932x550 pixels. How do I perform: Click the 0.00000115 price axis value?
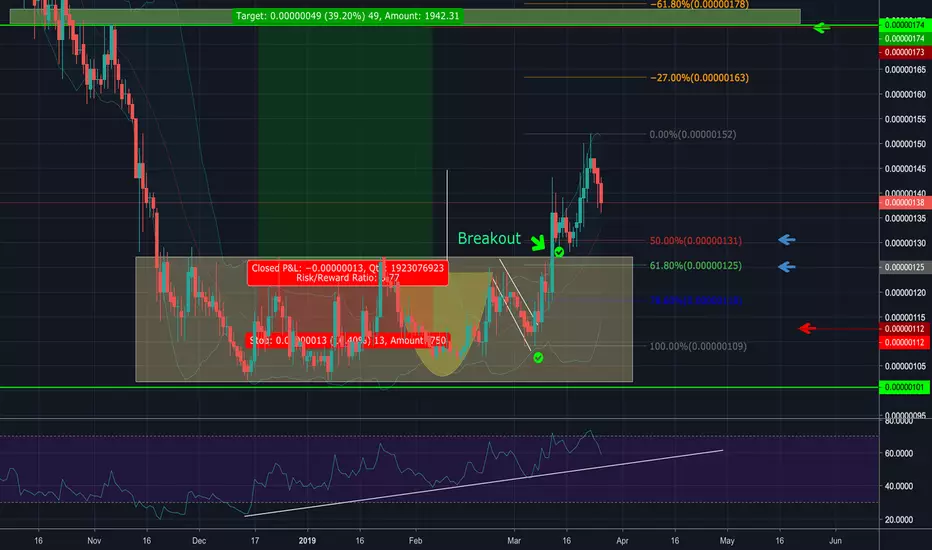[x=905, y=317]
